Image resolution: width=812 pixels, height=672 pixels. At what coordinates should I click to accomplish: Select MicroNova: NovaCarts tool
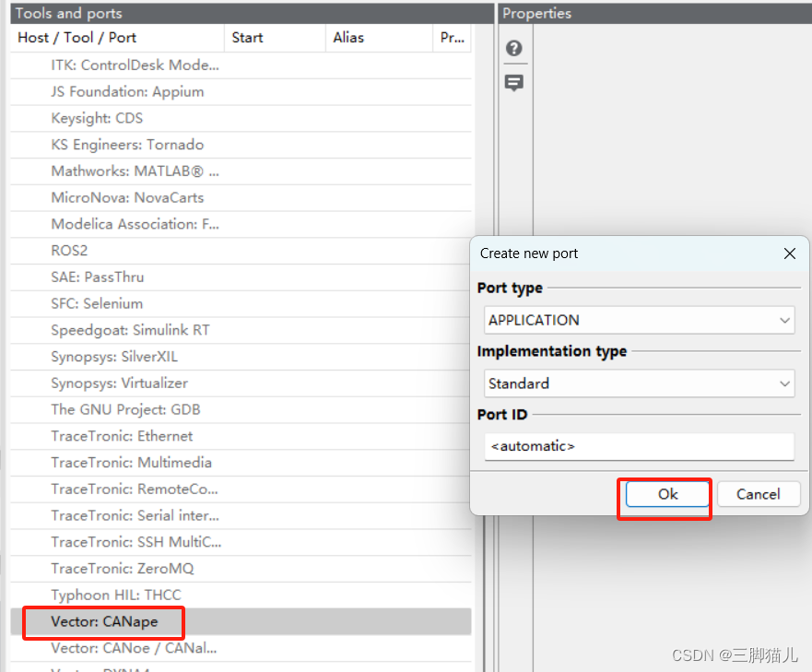pos(241,197)
